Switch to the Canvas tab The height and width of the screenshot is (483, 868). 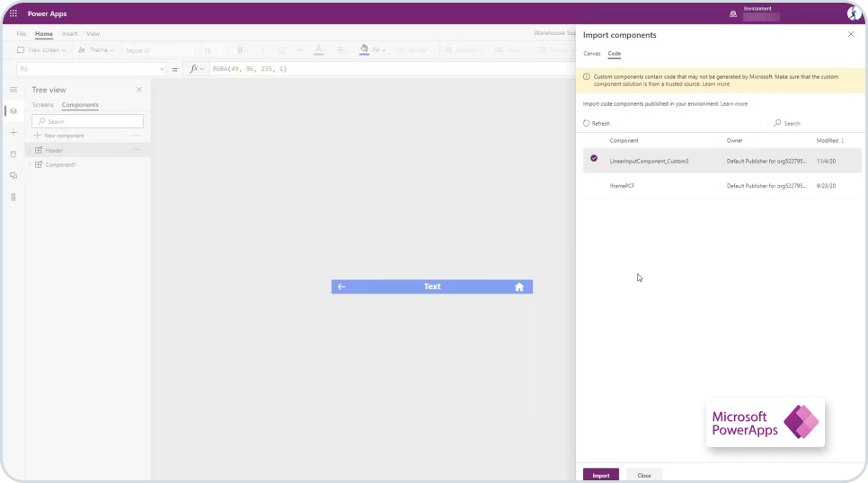tap(591, 54)
